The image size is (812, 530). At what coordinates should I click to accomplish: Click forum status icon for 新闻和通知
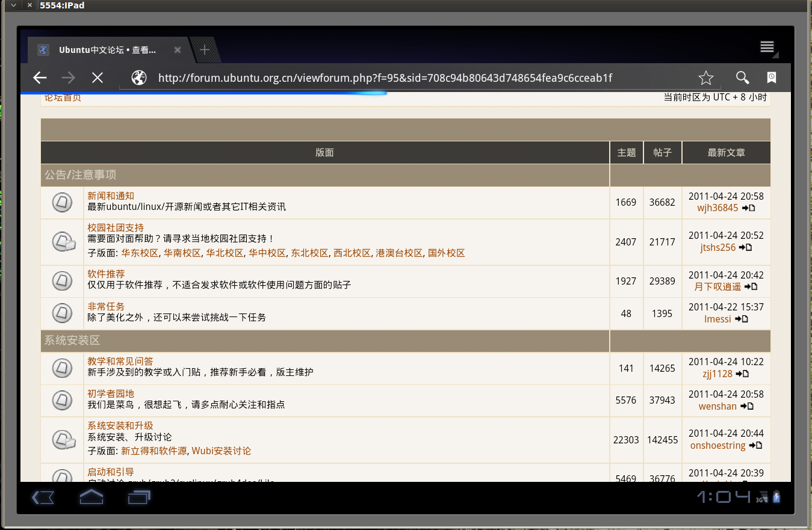[62, 202]
